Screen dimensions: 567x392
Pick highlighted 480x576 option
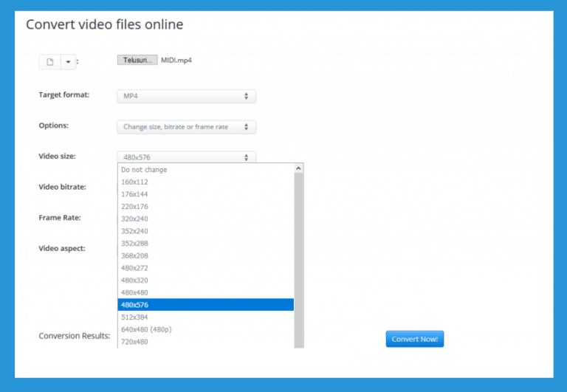(206, 305)
